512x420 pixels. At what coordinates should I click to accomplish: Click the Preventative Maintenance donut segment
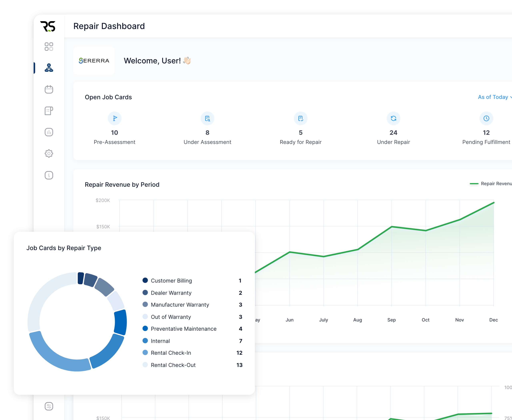pyautogui.click(x=121, y=322)
